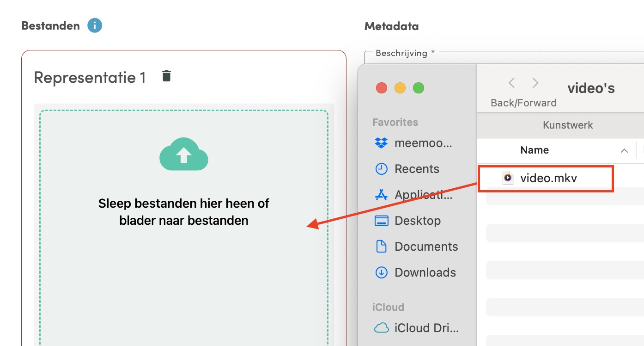Open Applications in Finder sidebar
The image size is (644, 346).
[x=414, y=195]
